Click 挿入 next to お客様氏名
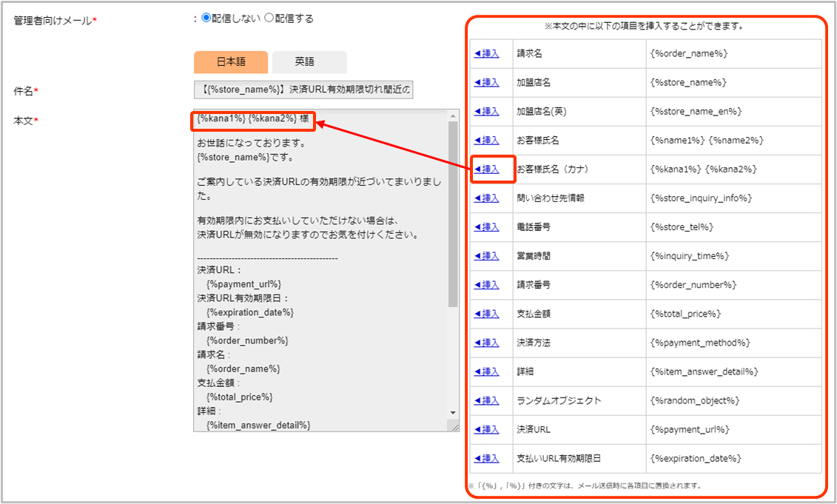 tap(487, 141)
